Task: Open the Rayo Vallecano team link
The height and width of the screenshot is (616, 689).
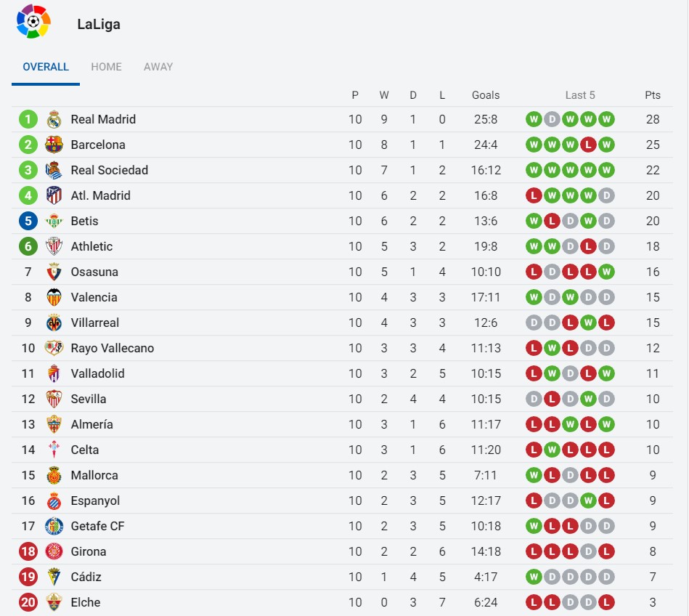Action: tap(112, 348)
